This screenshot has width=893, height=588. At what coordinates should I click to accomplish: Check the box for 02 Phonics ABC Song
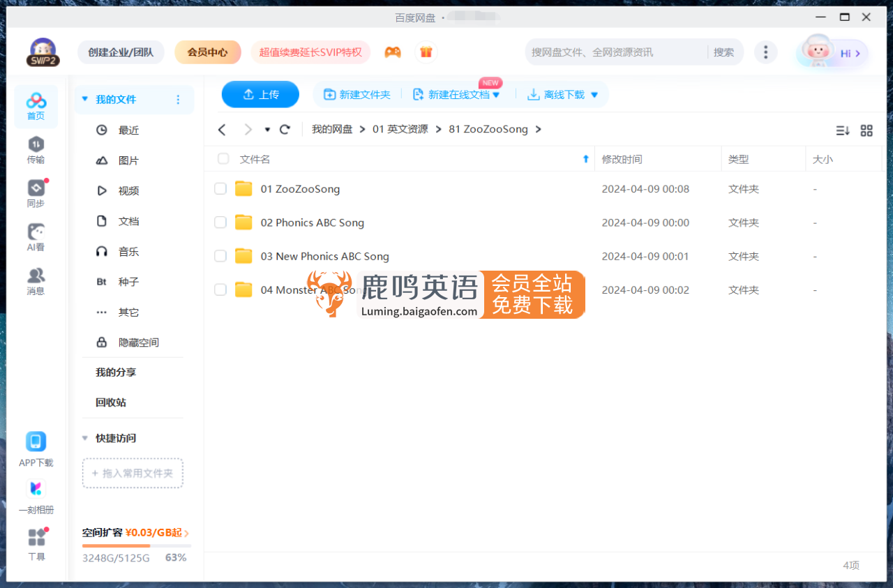(x=220, y=223)
